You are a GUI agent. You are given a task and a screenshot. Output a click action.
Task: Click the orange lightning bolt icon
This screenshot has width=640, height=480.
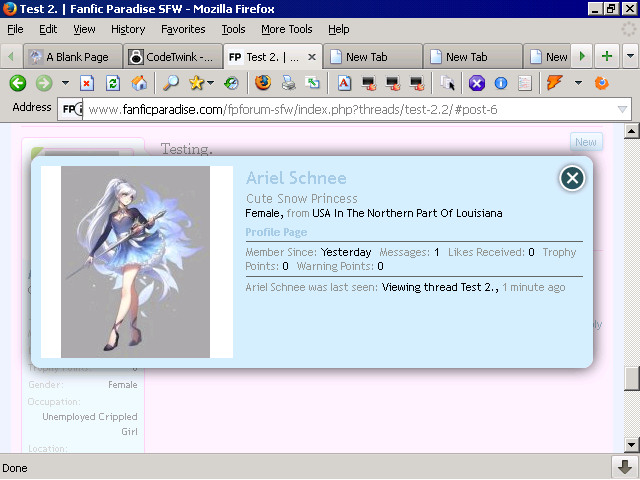(x=554, y=83)
